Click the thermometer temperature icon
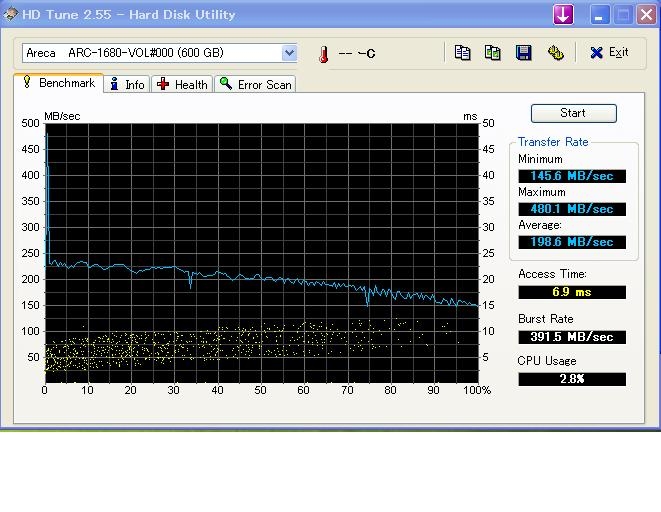Viewport: 661px width, 512px height. click(x=323, y=54)
